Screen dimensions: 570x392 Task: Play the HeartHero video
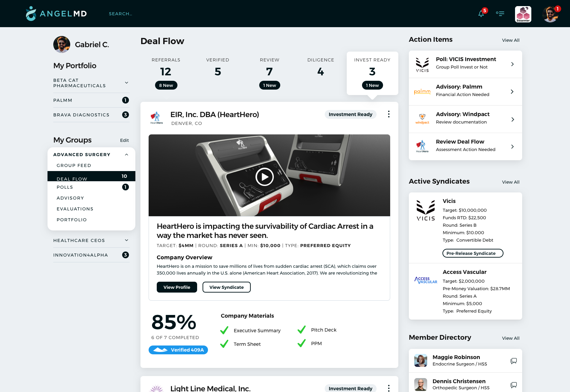point(265,177)
